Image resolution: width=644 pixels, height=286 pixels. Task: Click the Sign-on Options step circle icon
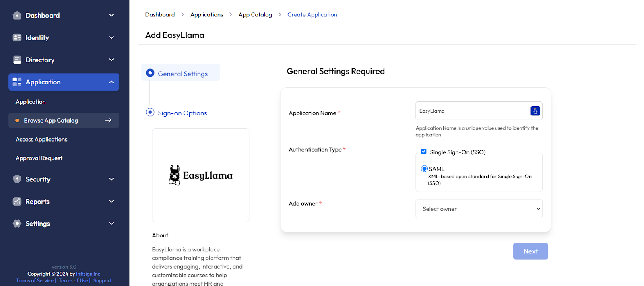(x=150, y=112)
